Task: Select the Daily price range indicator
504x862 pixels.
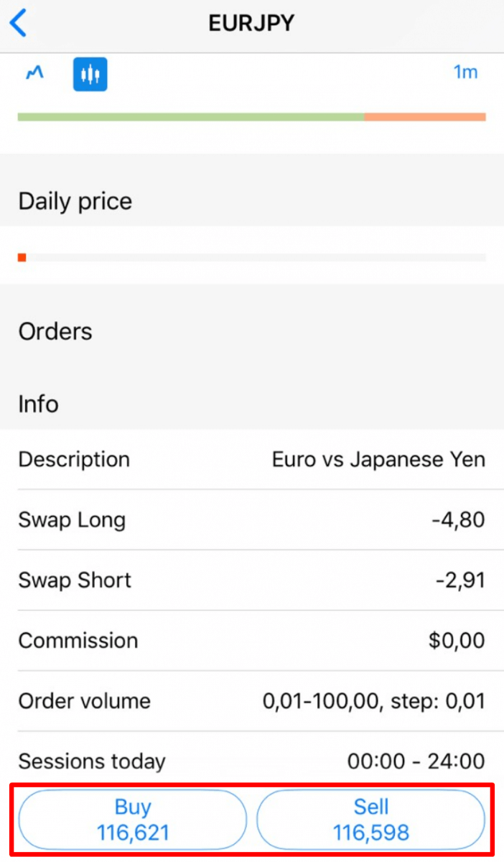Action: pos(251,256)
